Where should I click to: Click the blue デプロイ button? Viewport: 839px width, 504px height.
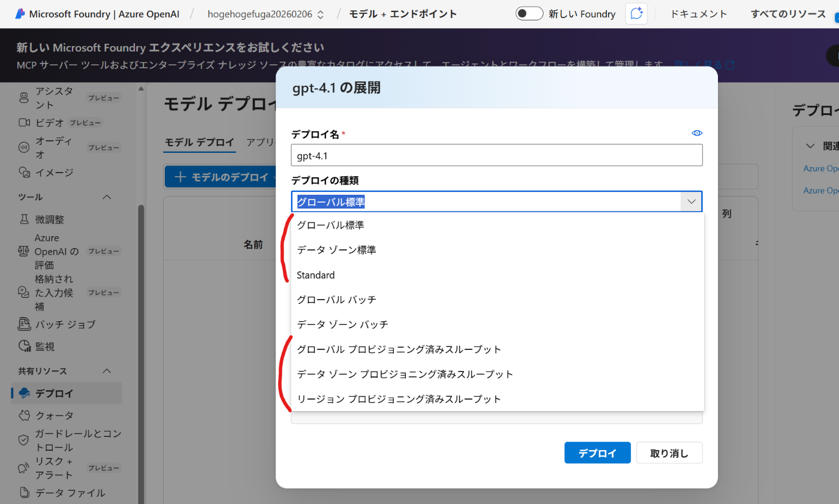pos(597,453)
